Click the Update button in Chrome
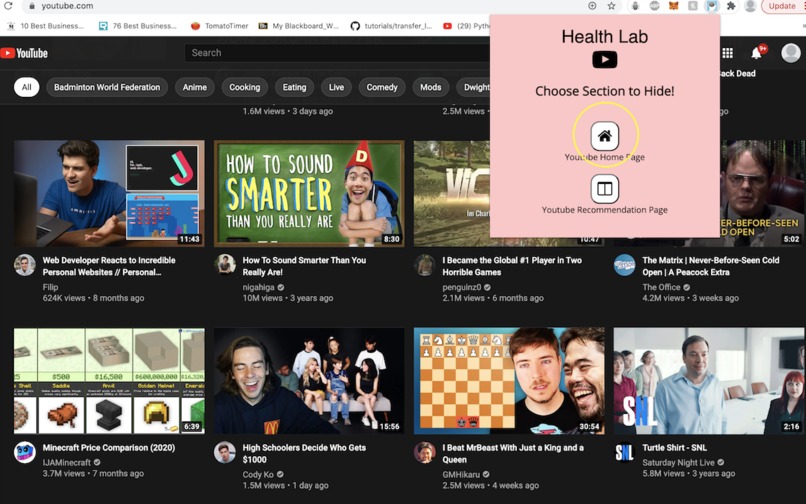Image resolution: width=806 pixels, height=504 pixels. [x=782, y=6]
